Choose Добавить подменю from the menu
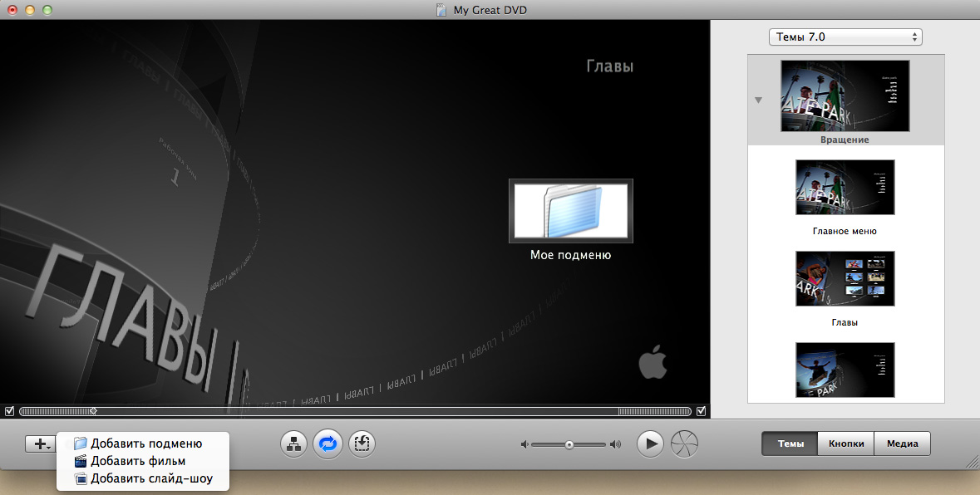Viewport: 980px width, 495px height. tap(145, 444)
